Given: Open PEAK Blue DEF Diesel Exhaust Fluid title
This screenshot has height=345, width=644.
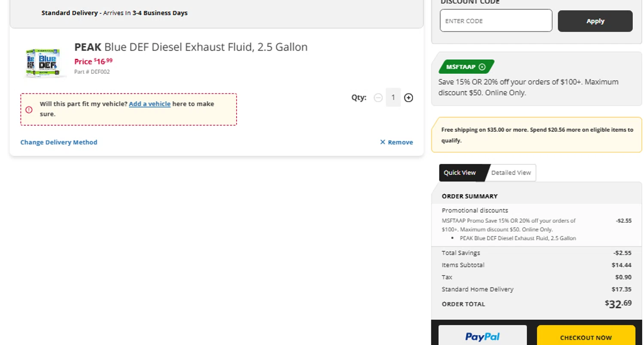Looking at the screenshot, I should tap(191, 47).
